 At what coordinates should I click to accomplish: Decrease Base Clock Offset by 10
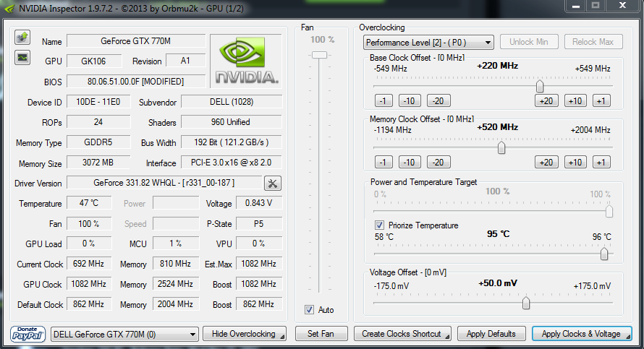coord(410,101)
